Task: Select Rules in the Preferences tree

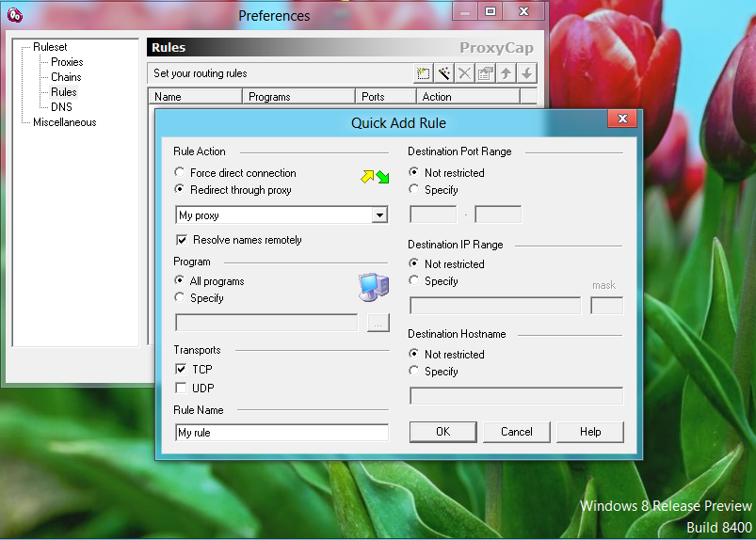Action: (64, 91)
